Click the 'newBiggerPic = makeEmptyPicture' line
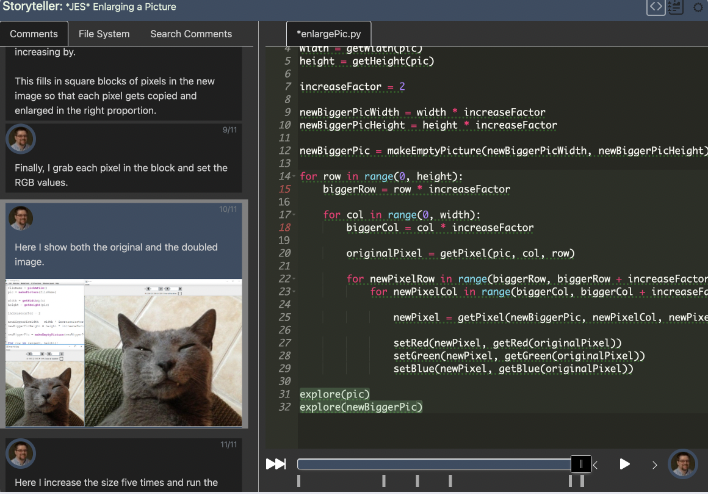 click(503, 150)
